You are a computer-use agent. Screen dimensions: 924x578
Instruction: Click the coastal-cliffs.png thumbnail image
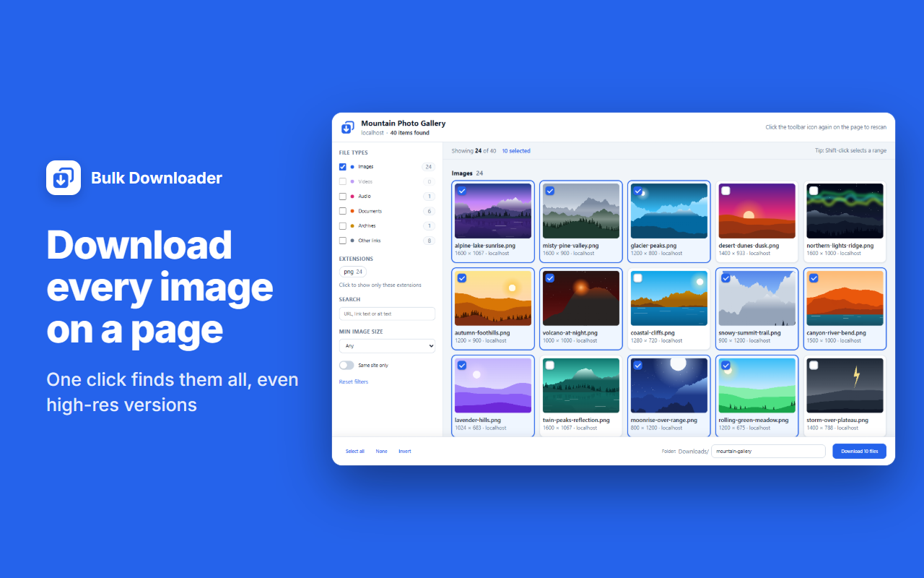tap(669, 298)
